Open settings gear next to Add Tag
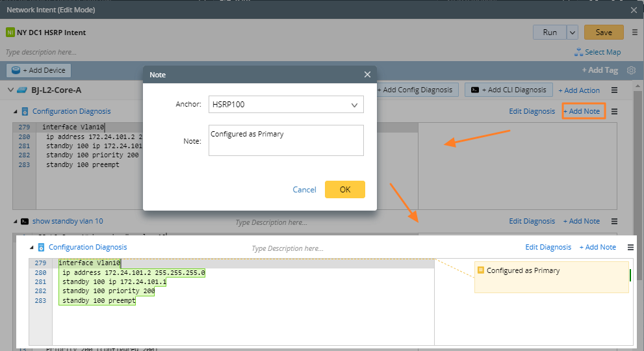Viewport: 644px width, 351px height. (x=631, y=70)
